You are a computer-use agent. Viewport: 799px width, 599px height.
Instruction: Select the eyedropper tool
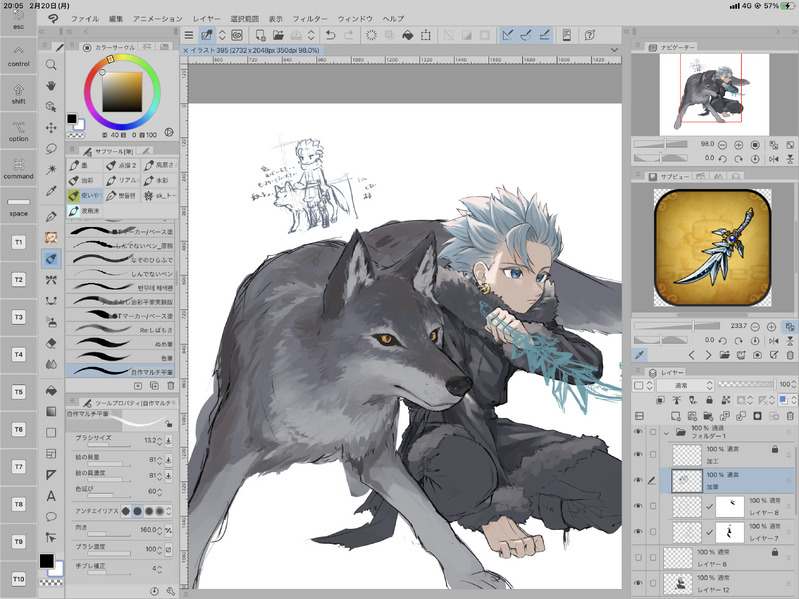coord(51,192)
